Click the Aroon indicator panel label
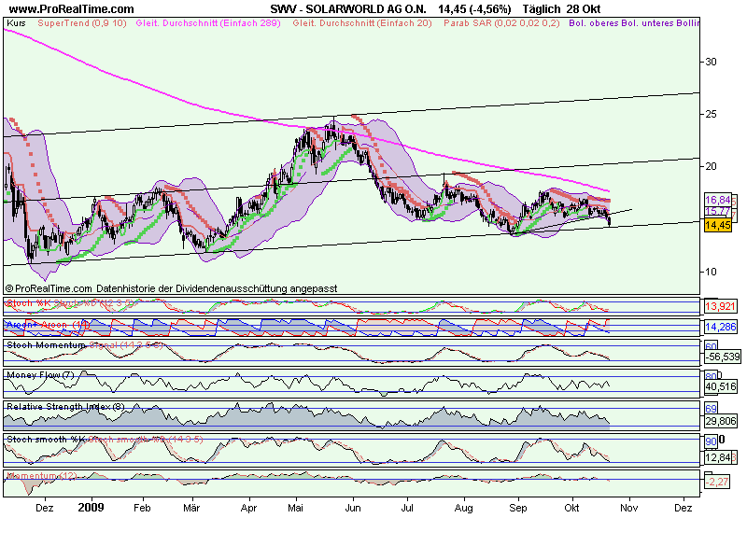The image size is (747, 560). point(28,324)
